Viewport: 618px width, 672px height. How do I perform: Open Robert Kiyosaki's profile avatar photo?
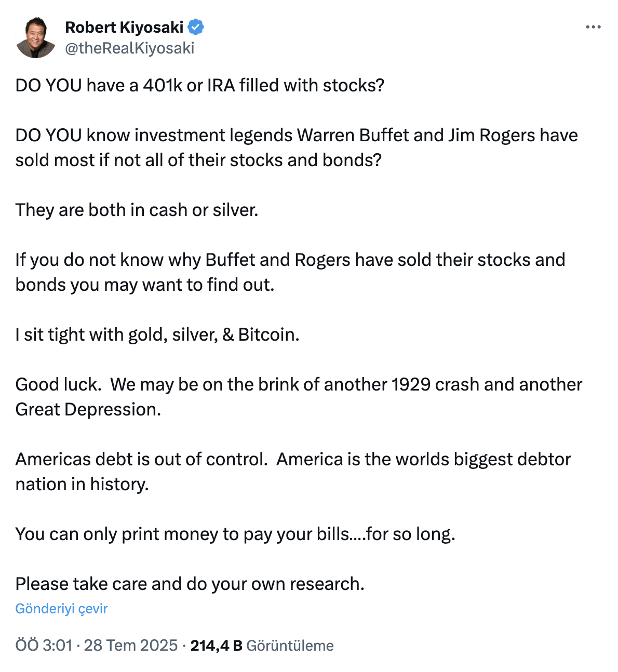(x=36, y=37)
